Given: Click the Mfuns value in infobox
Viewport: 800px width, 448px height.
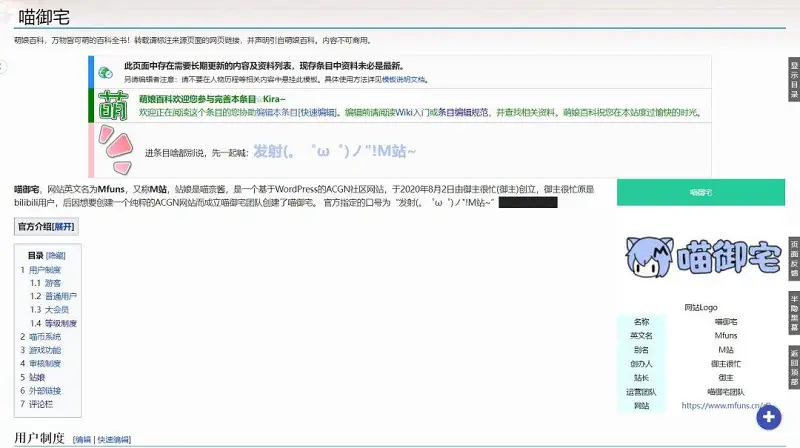Looking at the screenshot, I should point(726,336).
